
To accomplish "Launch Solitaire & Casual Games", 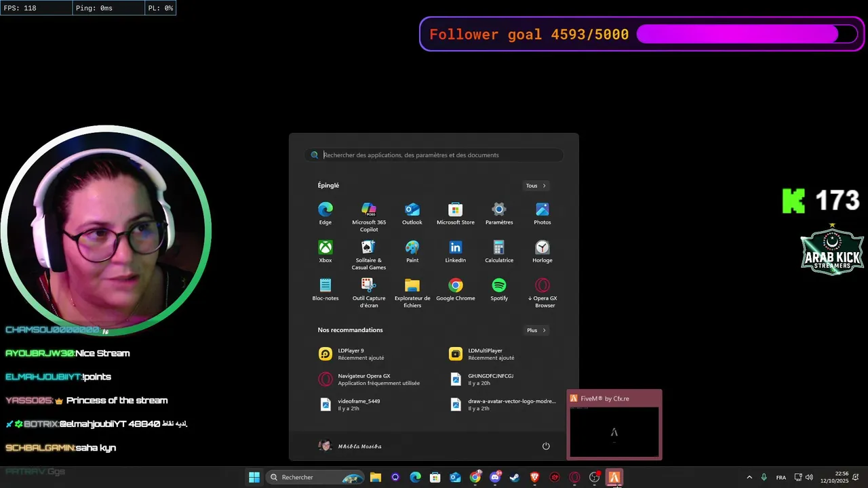I will click(369, 254).
